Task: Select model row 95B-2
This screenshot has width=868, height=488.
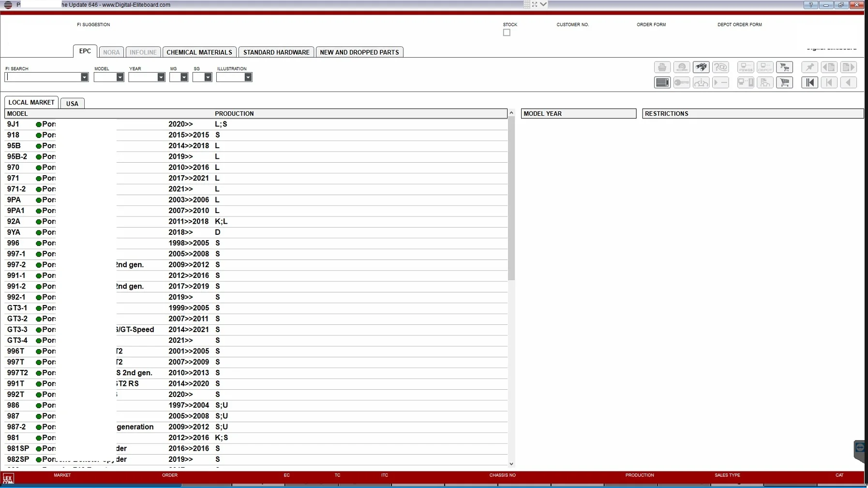Action: coord(256,157)
